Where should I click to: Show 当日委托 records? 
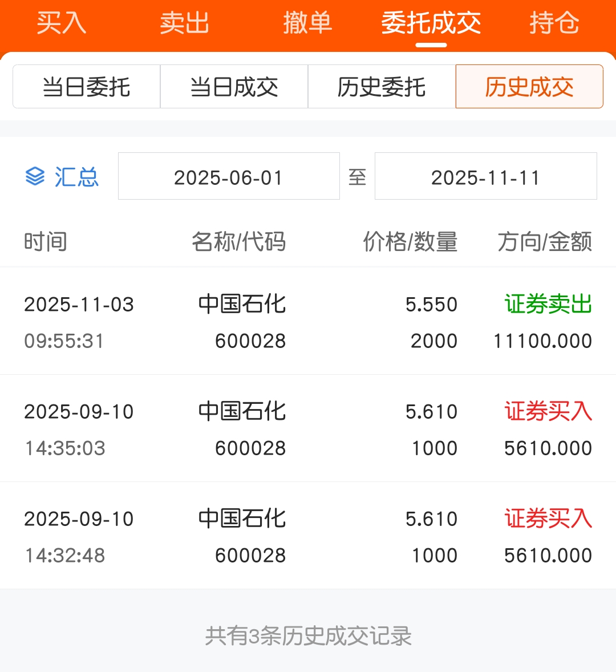87,87
